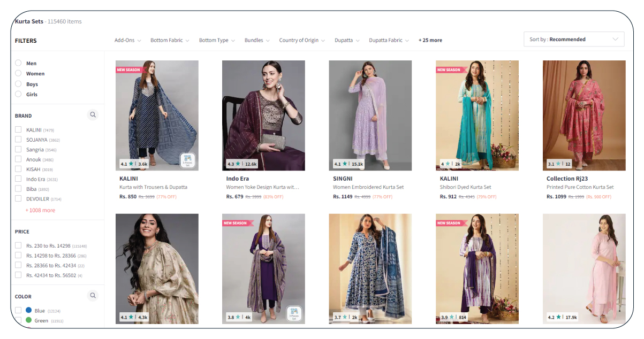
Task: Expand the Bottom Fabric filter dropdown
Action: (170, 40)
